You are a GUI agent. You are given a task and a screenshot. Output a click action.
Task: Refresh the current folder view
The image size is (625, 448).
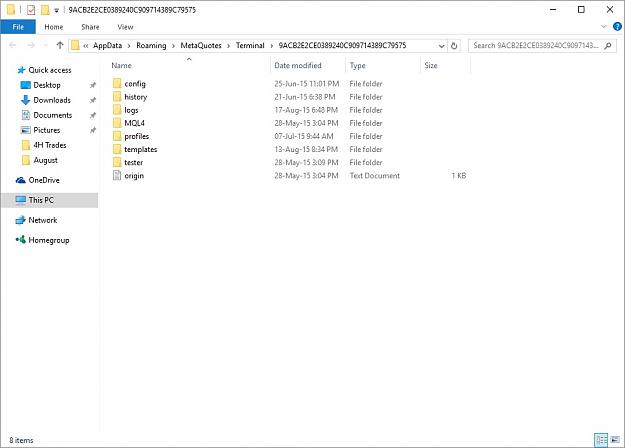point(454,45)
